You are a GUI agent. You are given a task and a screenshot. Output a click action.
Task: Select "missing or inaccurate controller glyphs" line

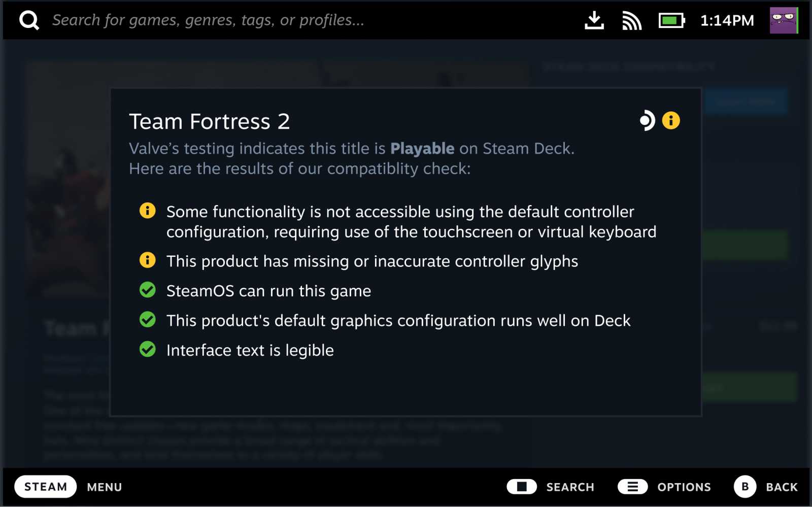[x=372, y=261]
